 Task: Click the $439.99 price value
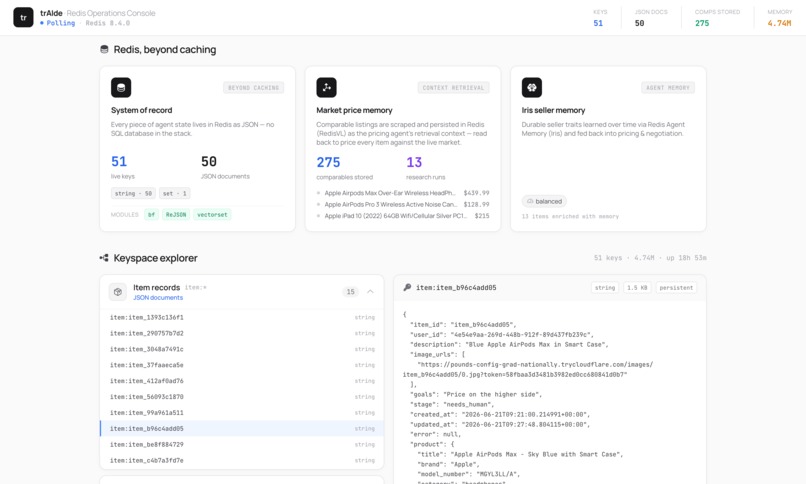tap(476, 193)
